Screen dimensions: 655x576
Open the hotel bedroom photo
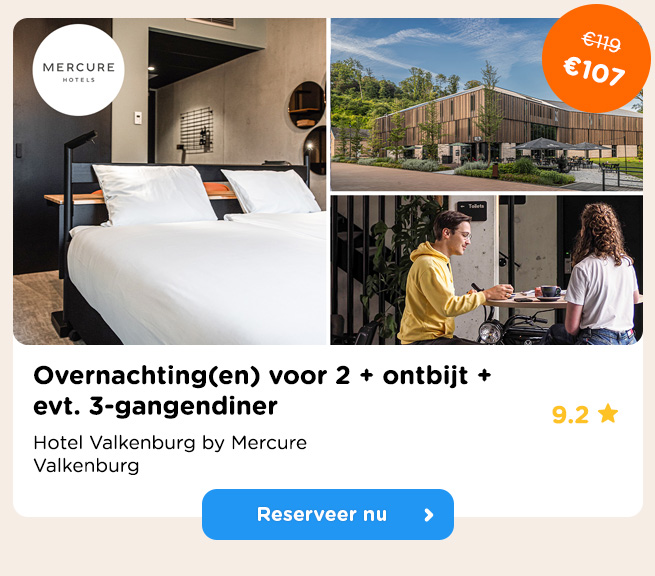(x=170, y=181)
